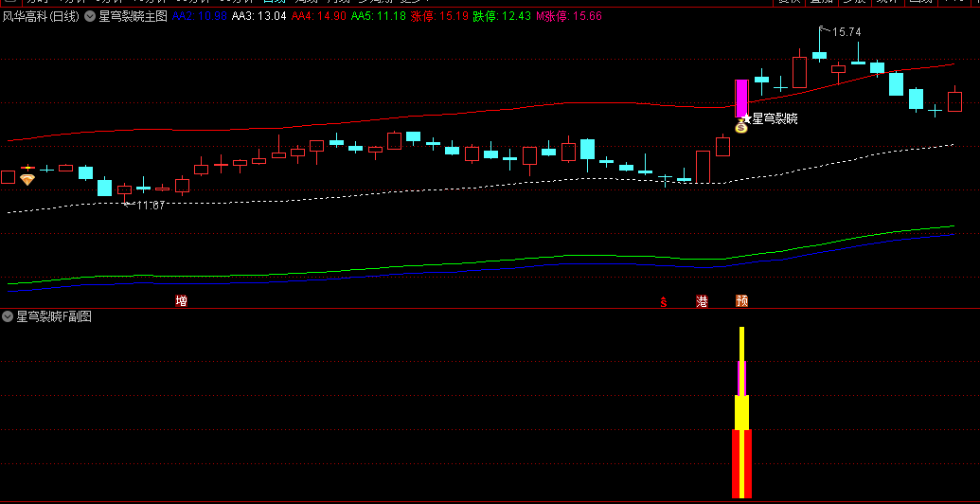The image size is (980, 504).
Task: Click the 11.67 low price label
Action: [150, 205]
